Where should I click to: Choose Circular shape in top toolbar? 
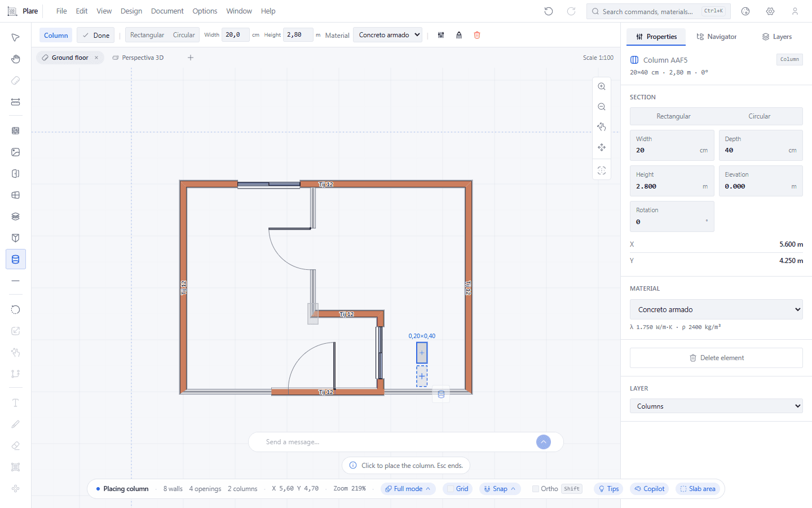point(184,35)
